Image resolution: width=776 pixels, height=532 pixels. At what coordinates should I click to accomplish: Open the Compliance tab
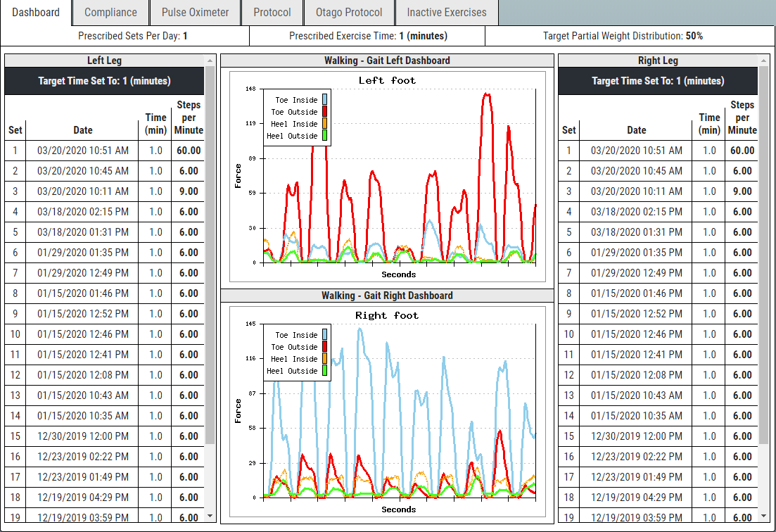point(110,13)
